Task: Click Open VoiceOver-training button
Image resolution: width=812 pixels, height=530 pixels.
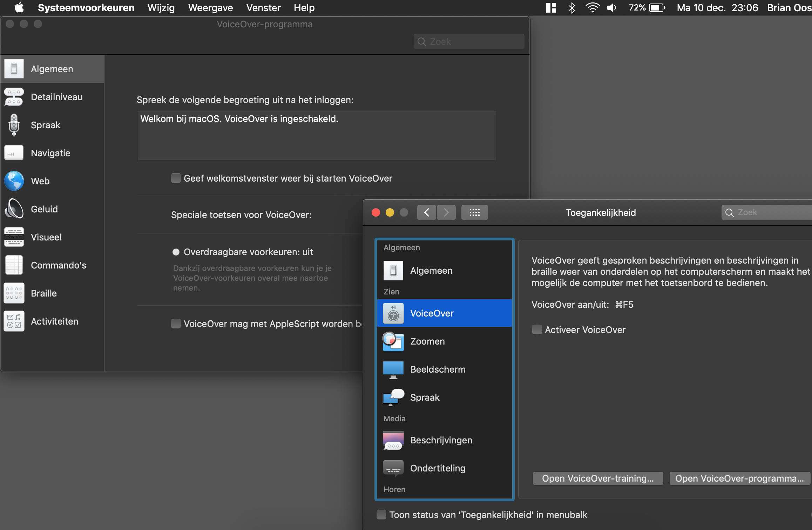Action: coord(598,478)
